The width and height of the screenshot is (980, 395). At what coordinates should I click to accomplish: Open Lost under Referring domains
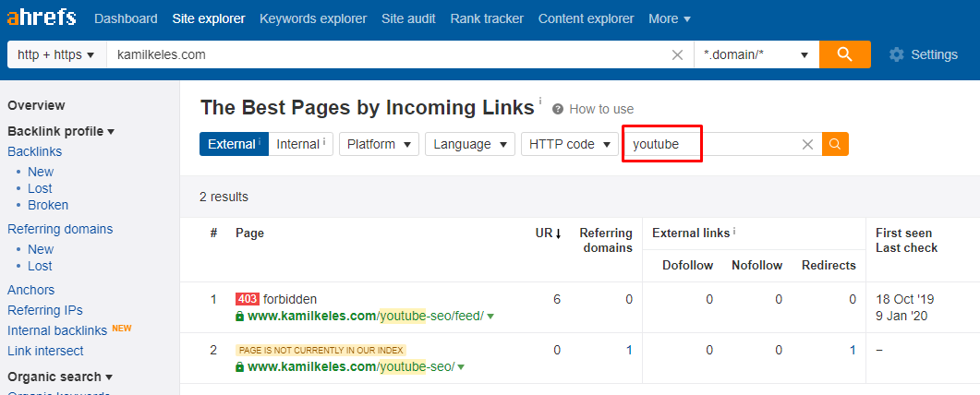[40, 266]
